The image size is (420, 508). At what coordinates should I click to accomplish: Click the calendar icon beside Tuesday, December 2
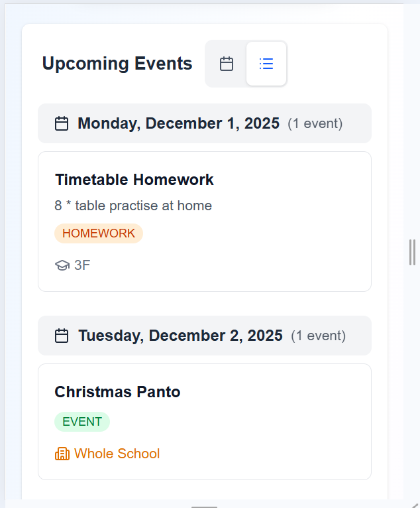pos(62,336)
